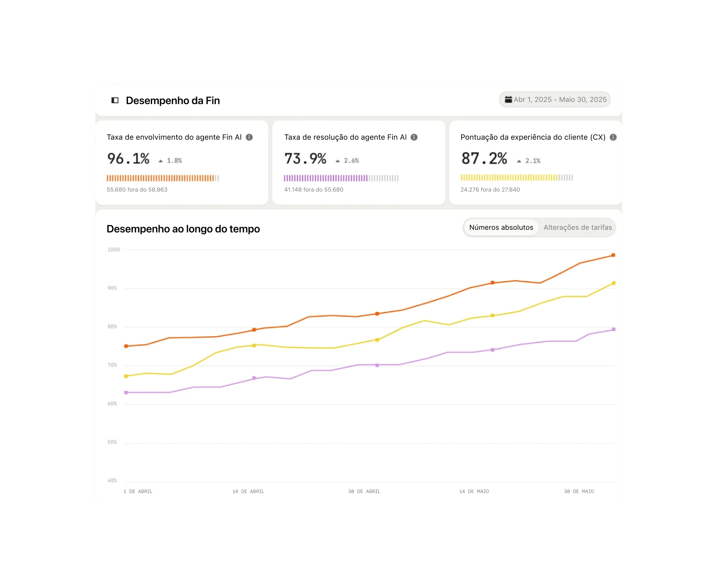Image resolution: width=717 pixels, height=588 pixels.
Task: Select purple line point at 30 de Abril
Action: click(x=377, y=365)
